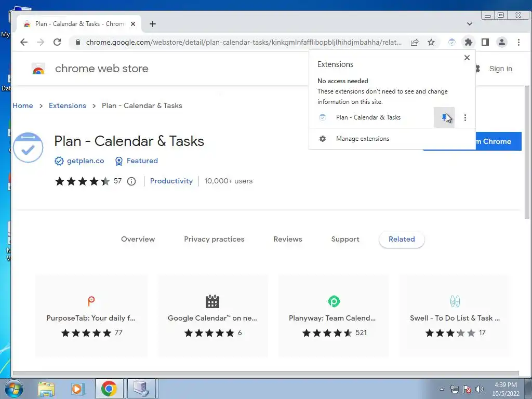Click the page vertical scrollbar
The width and height of the screenshot is (532, 399).
(527, 152)
